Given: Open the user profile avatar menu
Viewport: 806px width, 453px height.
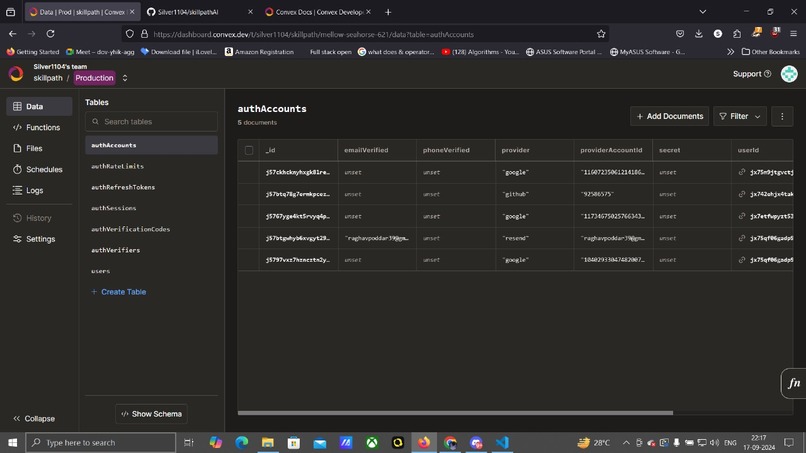Looking at the screenshot, I should 789,74.
